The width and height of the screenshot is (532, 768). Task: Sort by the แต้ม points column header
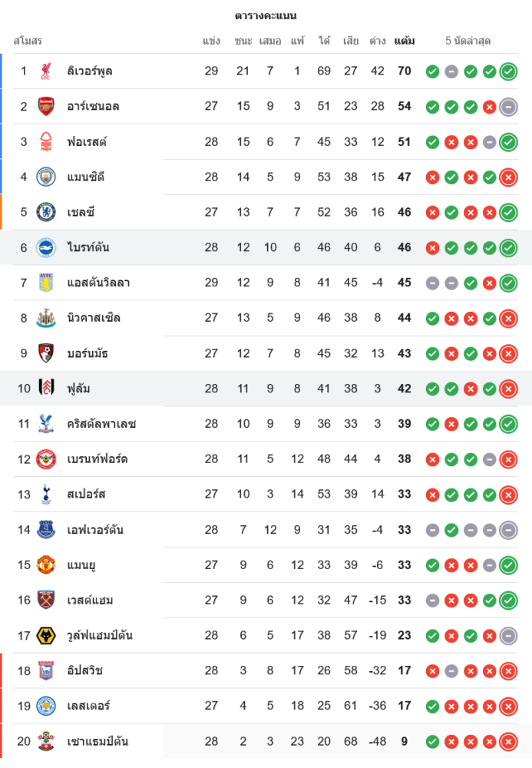tap(405, 41)
